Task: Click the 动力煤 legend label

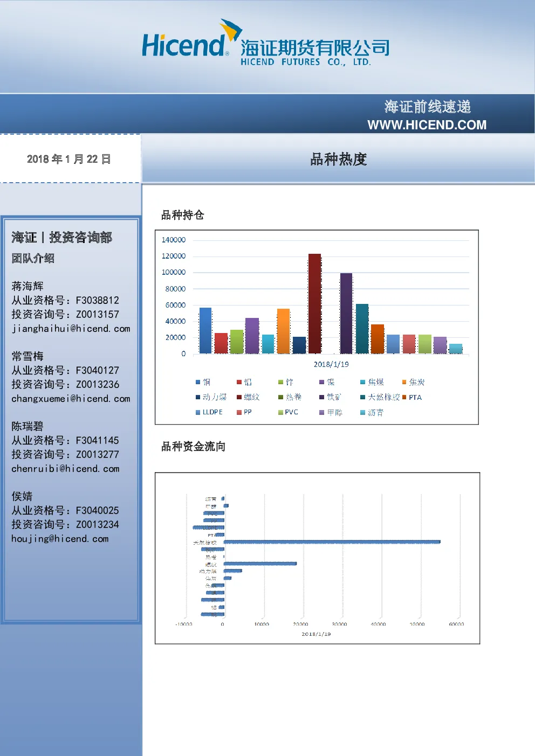Action: click(x=215, y=397)
